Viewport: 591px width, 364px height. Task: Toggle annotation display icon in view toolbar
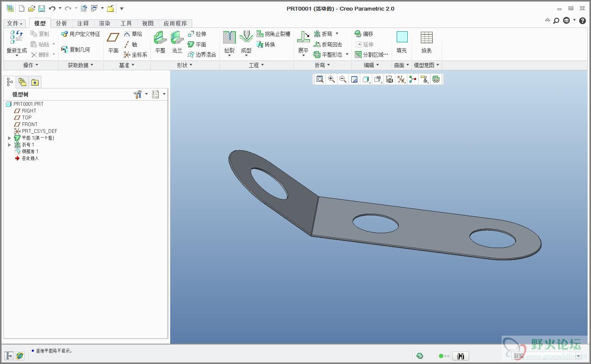pyautogui.click(x=424, y=79)
